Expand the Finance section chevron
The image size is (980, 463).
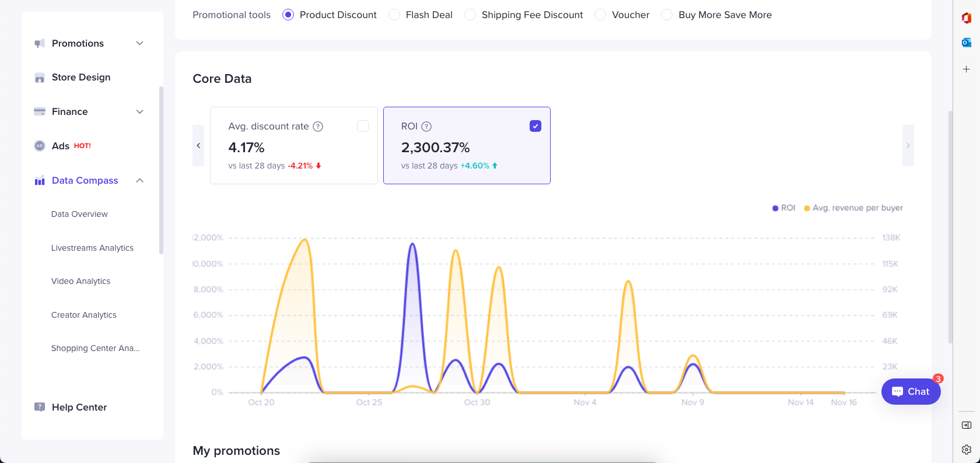(139, 112)
